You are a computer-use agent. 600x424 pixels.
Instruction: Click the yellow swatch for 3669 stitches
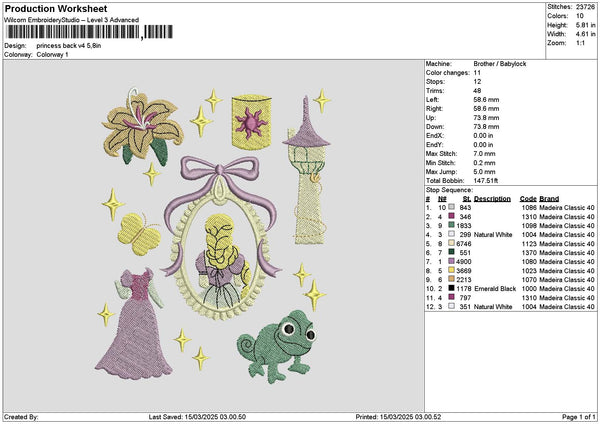(x=452, y=270)
